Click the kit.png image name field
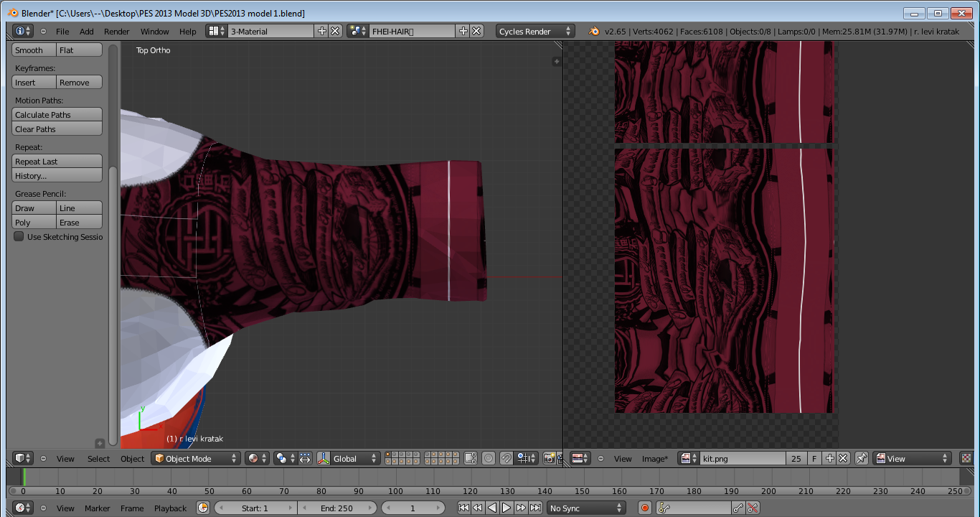The image size is (980, 517). (x=743, y=458)
